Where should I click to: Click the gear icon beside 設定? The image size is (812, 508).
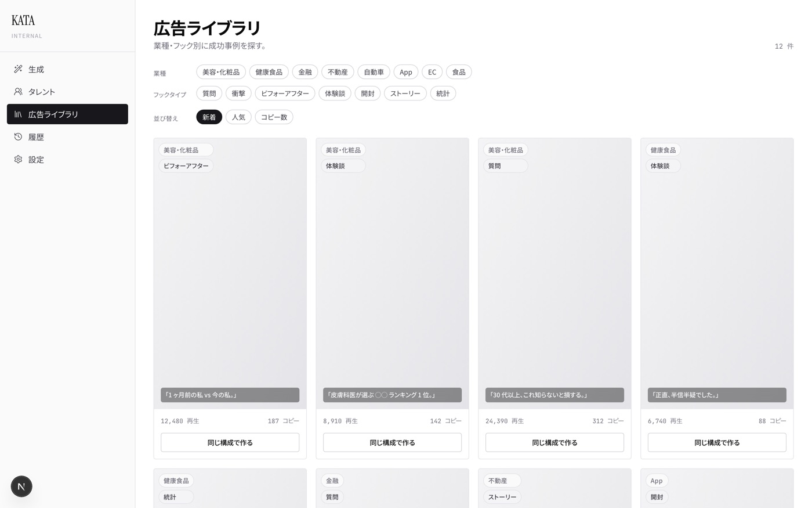tap(18, 159)
